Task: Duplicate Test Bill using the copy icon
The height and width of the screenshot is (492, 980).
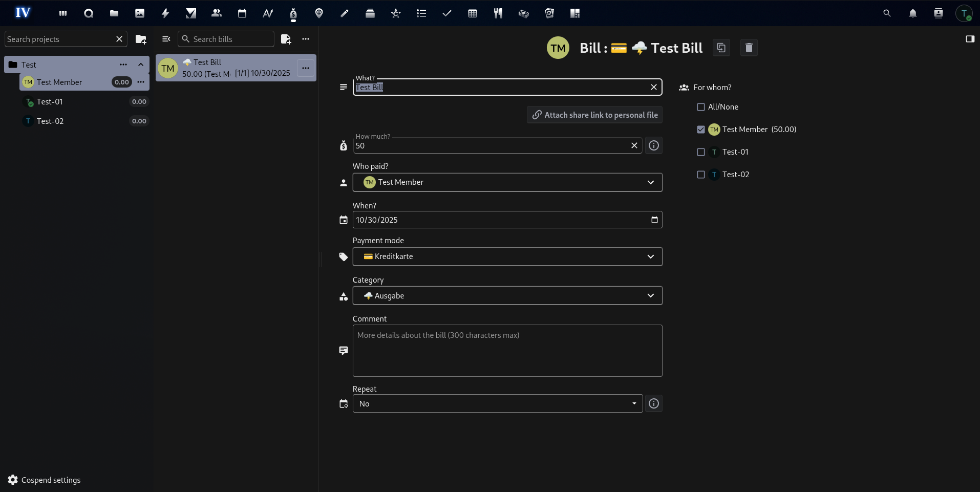Action: coord(721,48)
